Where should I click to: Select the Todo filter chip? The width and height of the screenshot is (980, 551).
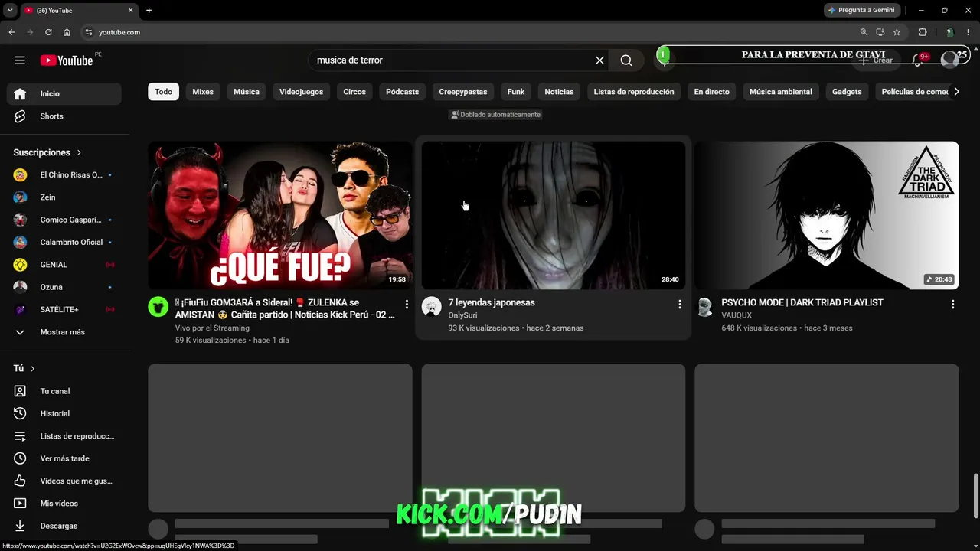click(164, 92)
